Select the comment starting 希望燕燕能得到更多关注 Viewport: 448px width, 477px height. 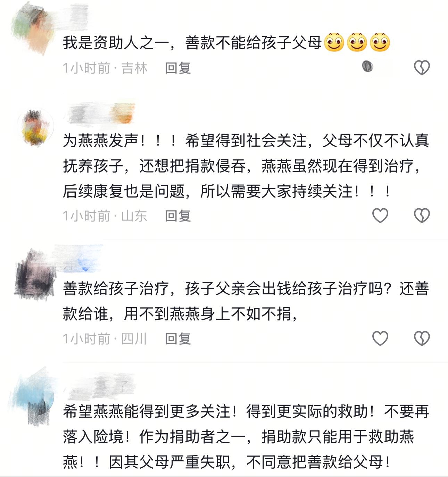click(x=246, y=437)
